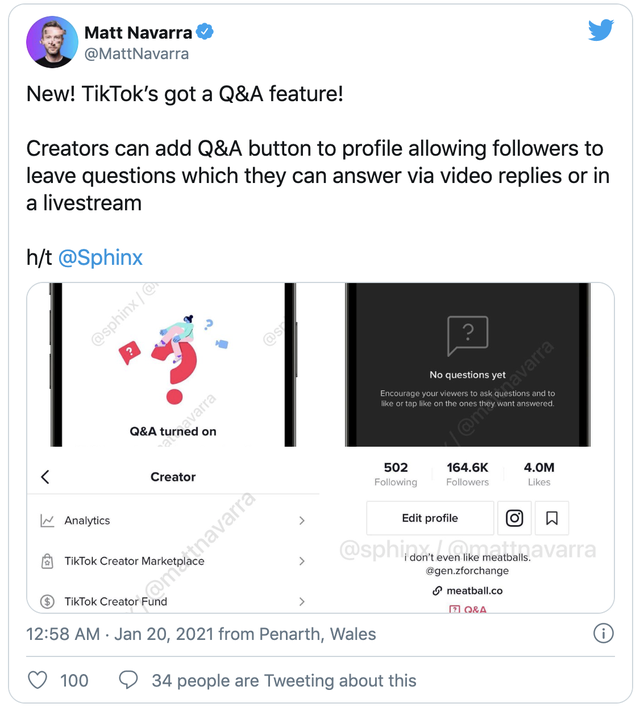Open the Analytics menu entry

point(87,521)
